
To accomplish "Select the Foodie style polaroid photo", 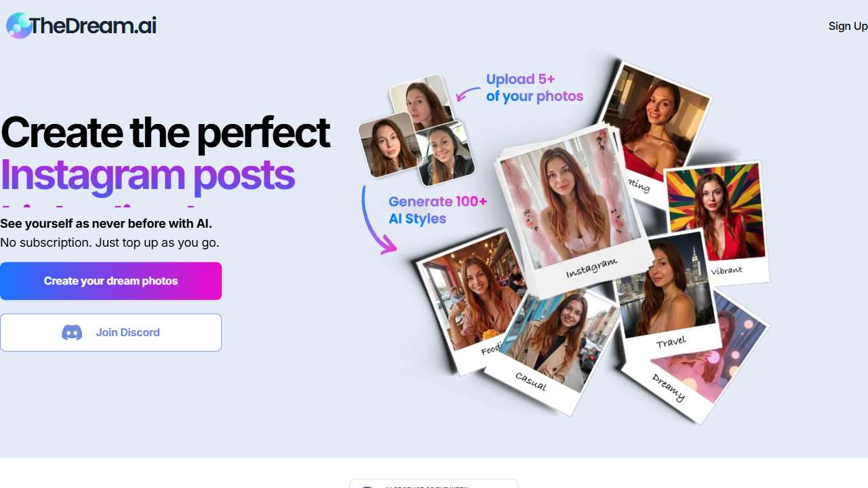I will point(468,302).
